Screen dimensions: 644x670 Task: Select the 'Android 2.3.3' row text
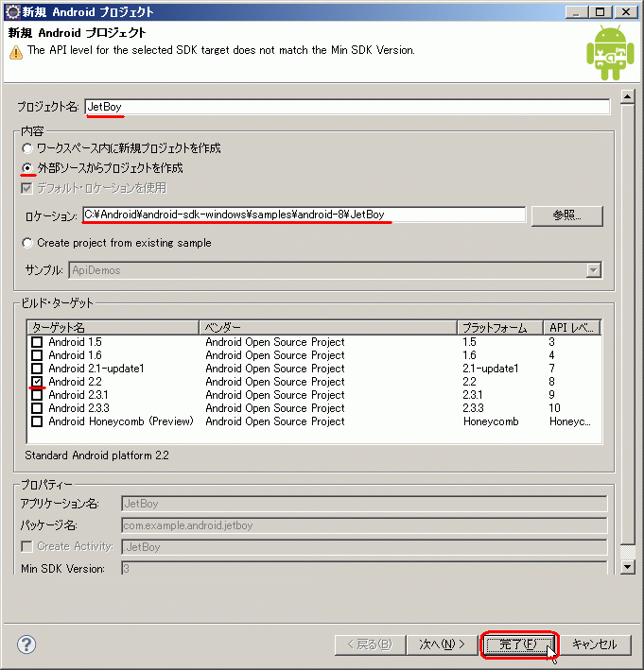78,408
